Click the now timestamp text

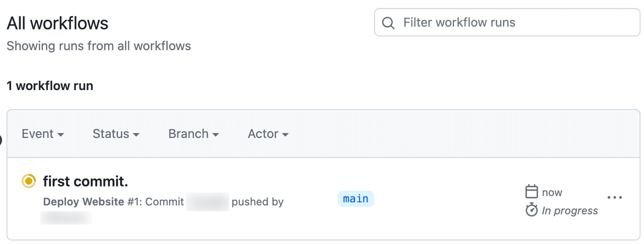[552, 193]
